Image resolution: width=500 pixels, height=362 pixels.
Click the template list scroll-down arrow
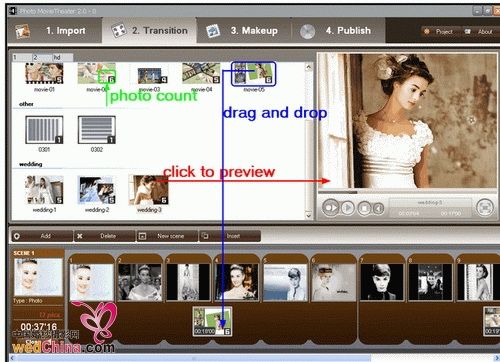pyautogui.click(x=309, y=215)
